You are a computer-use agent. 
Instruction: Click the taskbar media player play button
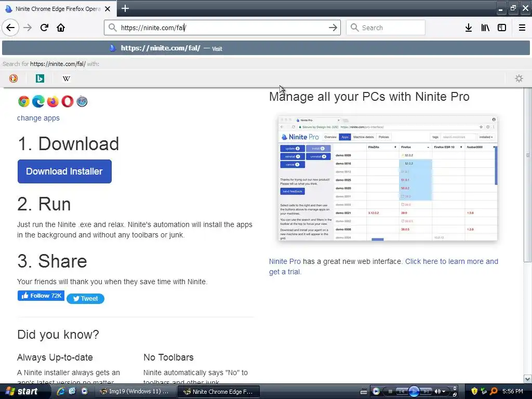tap(414, 391)
